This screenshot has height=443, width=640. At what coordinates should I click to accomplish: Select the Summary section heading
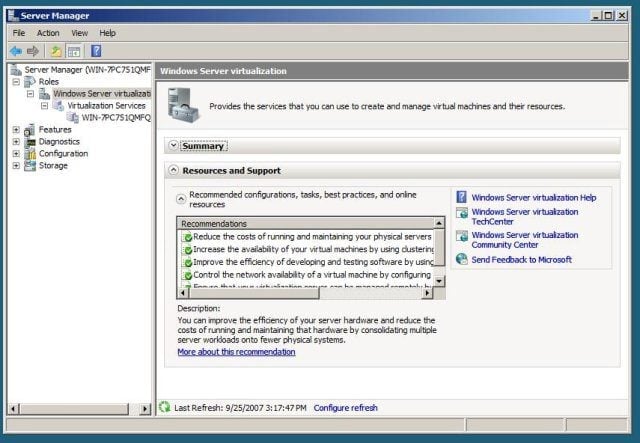[203, 146]
